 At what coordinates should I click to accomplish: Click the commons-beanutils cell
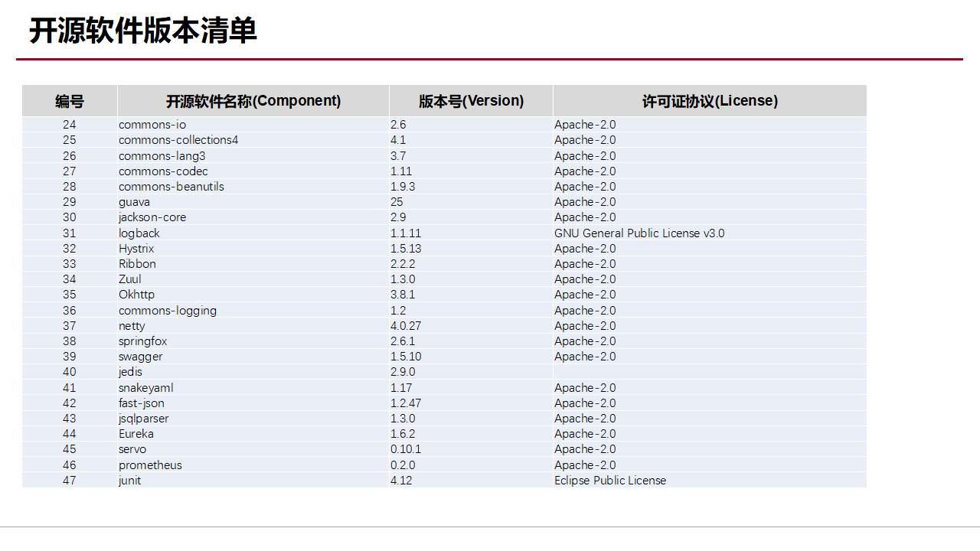[253, 187]
